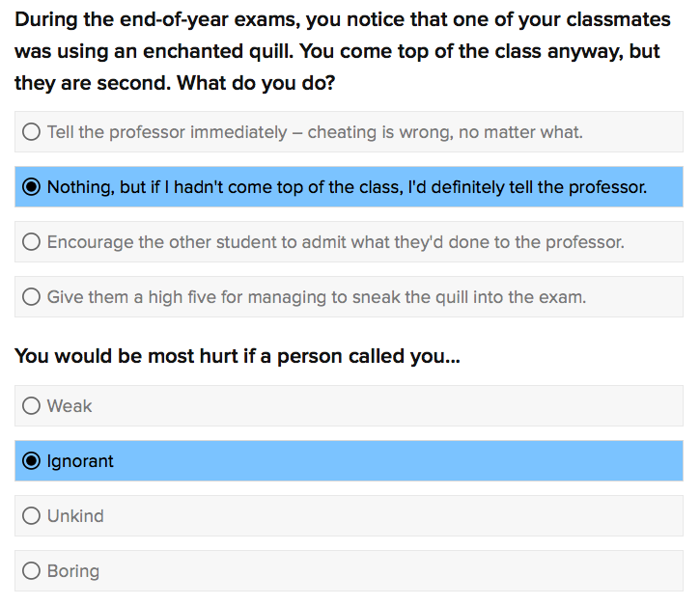
Task: Click the 'Ignorant' answer label
Action: (x=80, y=461)
